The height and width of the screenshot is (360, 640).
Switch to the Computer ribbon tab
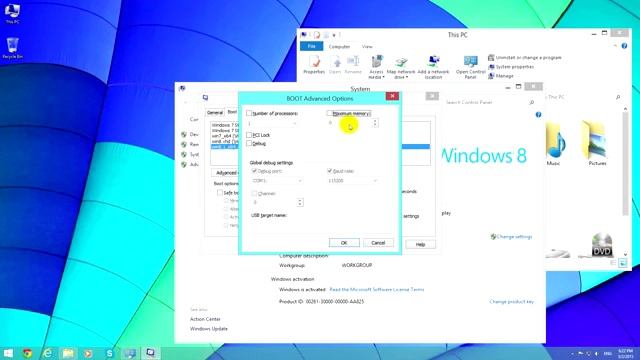tap(339, 47)
